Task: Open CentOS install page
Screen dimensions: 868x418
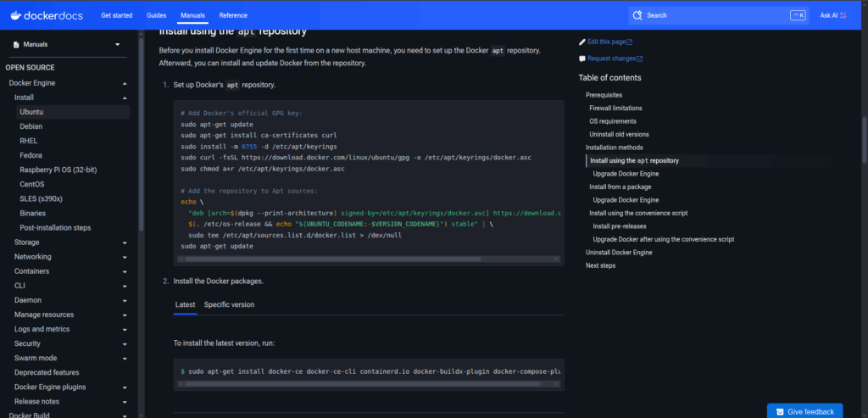Action: (32, 184)
